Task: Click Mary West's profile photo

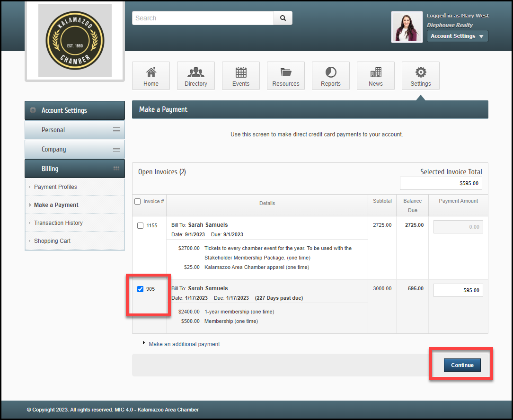Action: [x=407, y=27]
